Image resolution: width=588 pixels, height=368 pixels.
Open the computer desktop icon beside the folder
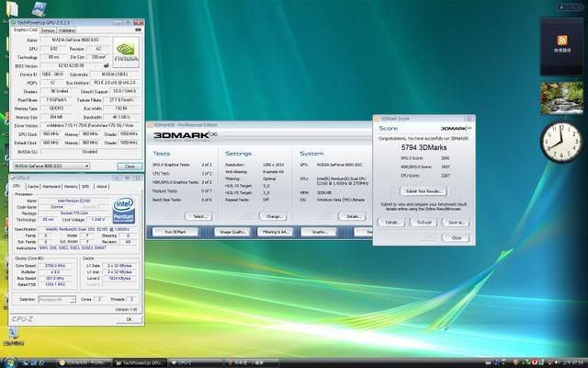39,9
